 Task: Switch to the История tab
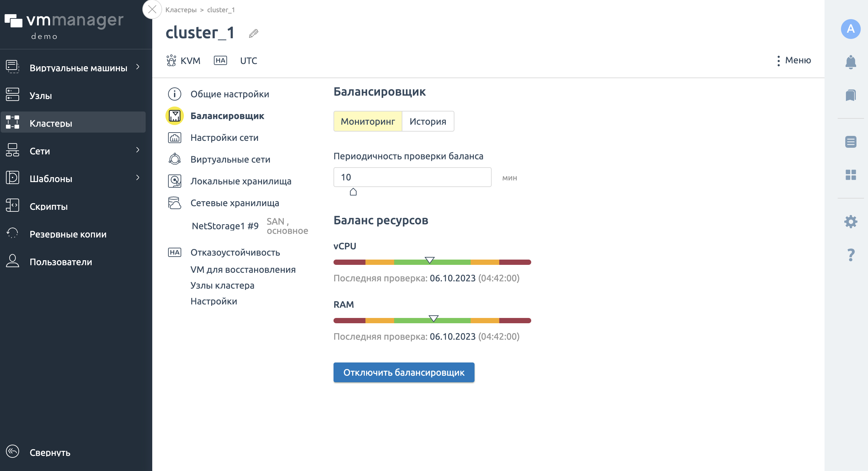[428, 121]
